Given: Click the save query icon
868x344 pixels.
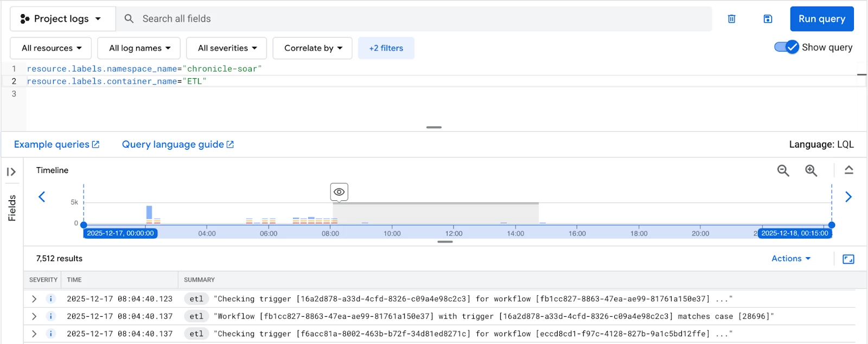Looking at the screenshot, I should pos(768,19).
